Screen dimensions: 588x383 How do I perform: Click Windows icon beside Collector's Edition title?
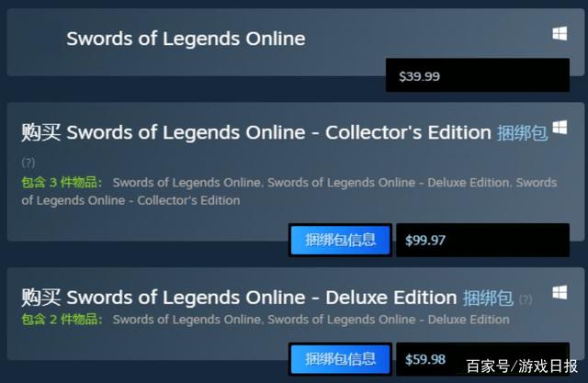pos(560,127)
